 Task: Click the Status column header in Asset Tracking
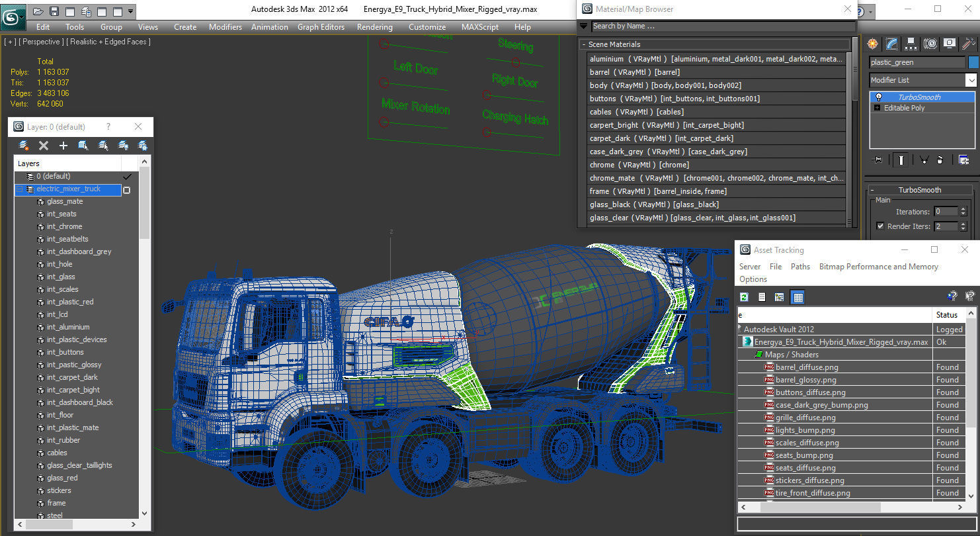(949, 315)
